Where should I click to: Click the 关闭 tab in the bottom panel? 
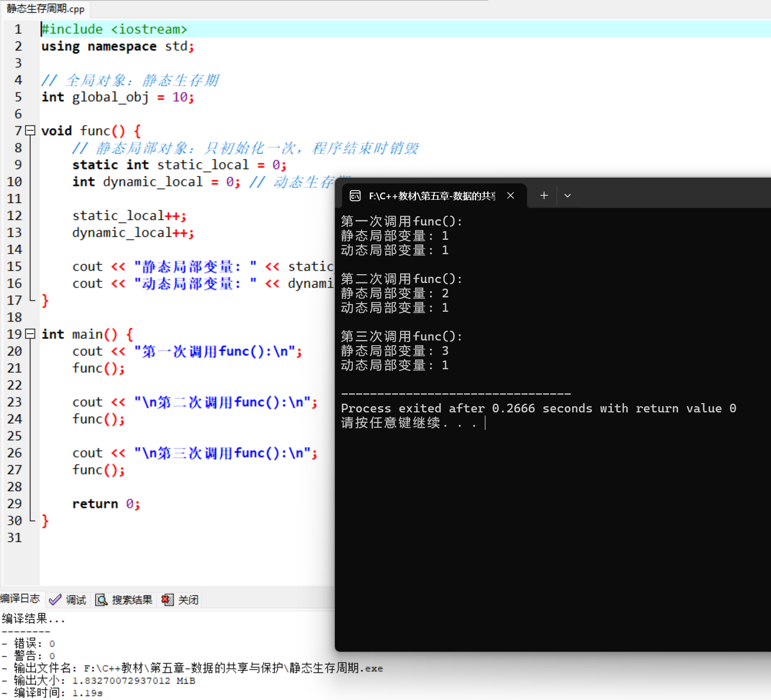click(180, 599)
